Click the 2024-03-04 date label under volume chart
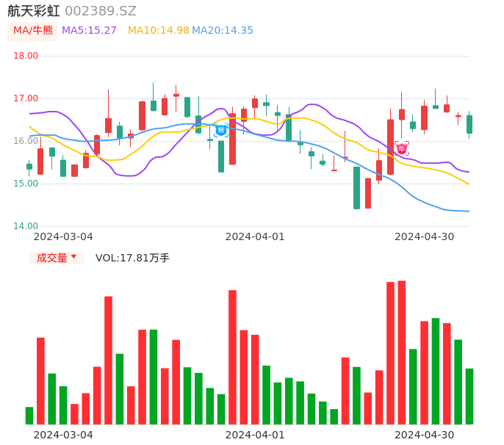This screenshot has height=445, width=504. (x=63, y=435)
